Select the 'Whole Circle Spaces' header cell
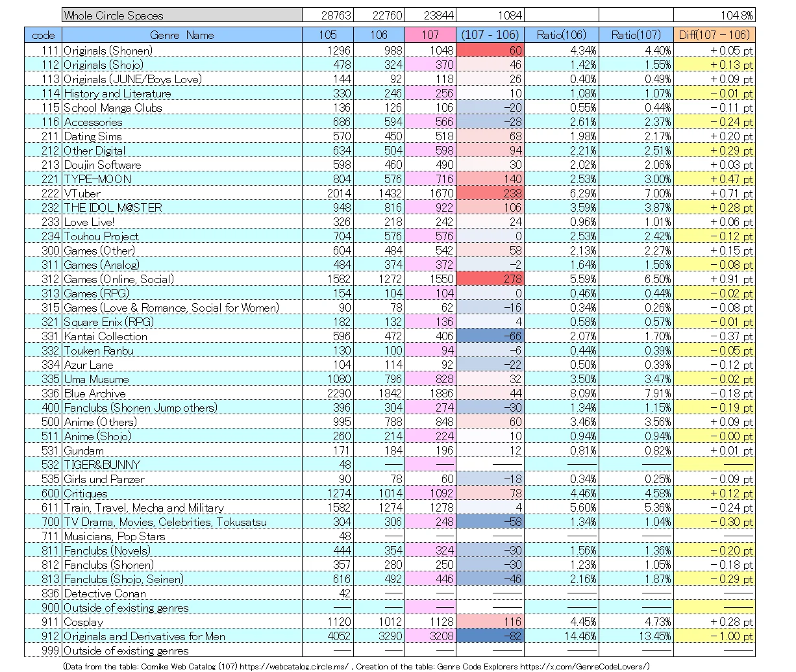Image resolution: width=796 pixels, height=672 pixels. click(182, 15)
